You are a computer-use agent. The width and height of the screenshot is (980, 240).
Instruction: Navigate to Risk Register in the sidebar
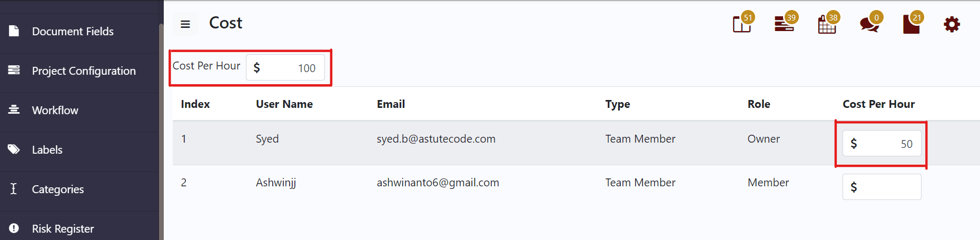63,229
